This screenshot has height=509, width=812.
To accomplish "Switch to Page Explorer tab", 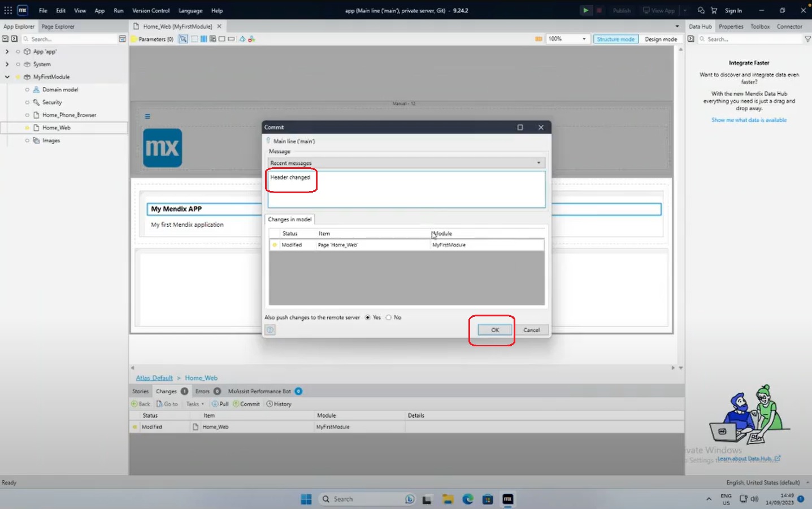I will click(58, 27).
